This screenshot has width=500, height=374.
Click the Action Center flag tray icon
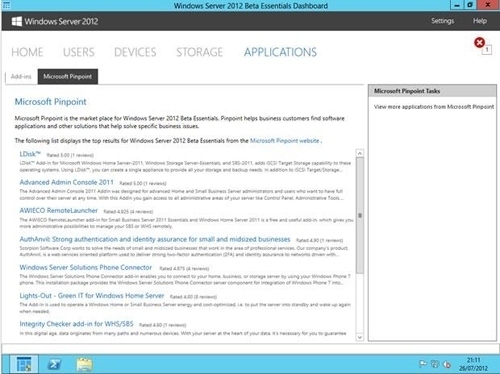click(x=423, y=364)
